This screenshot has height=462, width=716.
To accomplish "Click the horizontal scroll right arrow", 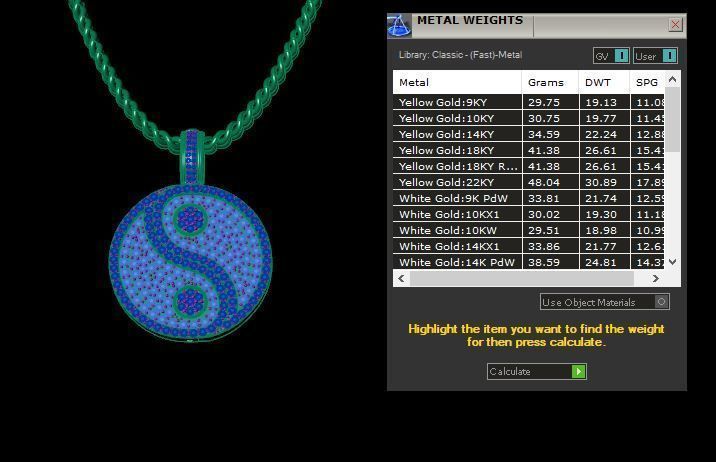I will [656, 278].
